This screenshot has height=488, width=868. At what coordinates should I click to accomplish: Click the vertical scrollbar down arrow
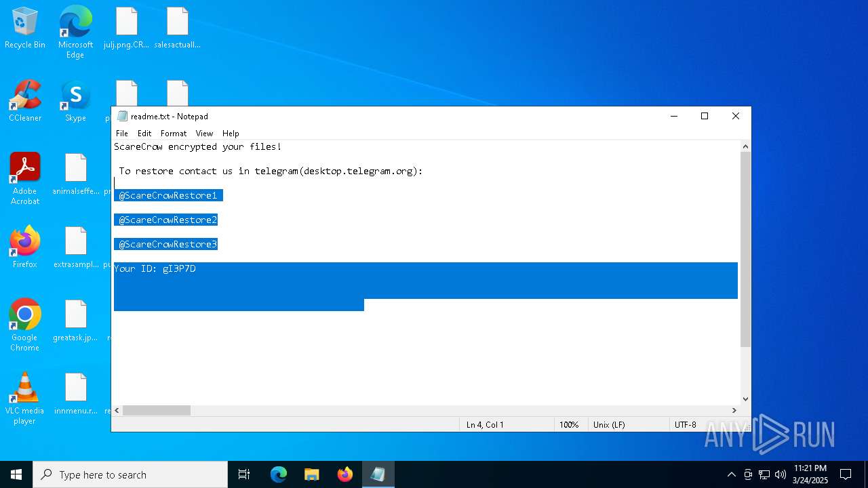pos(745,399)
